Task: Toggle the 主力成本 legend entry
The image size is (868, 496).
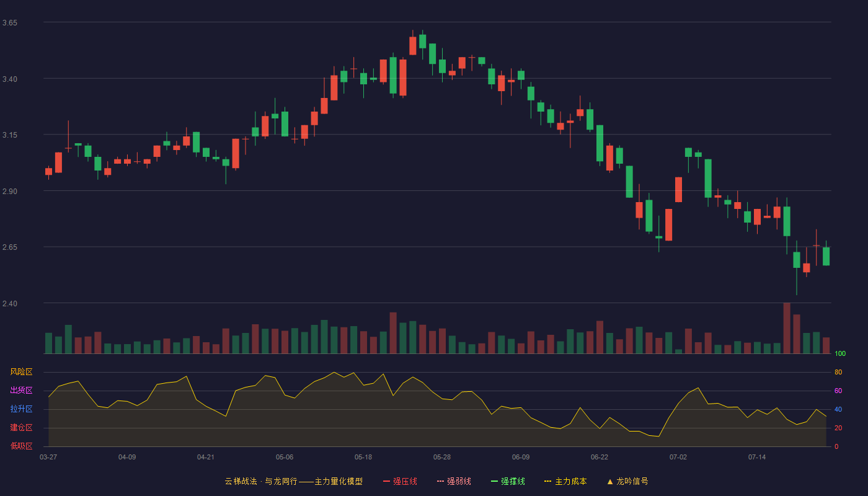Action: click(565, 481)
